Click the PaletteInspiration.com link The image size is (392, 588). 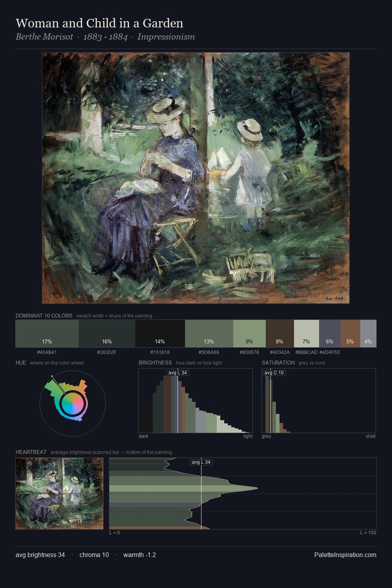click(345, 555)
